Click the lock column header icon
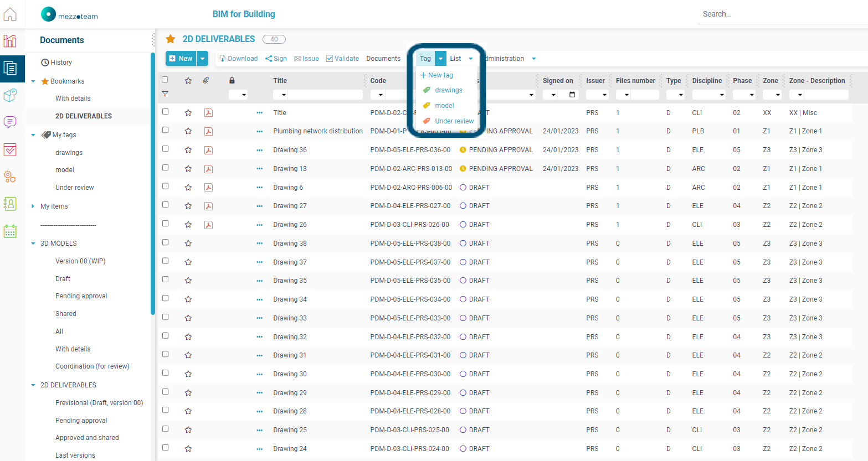Screen dimensions: 868x461 click(232, 80)
